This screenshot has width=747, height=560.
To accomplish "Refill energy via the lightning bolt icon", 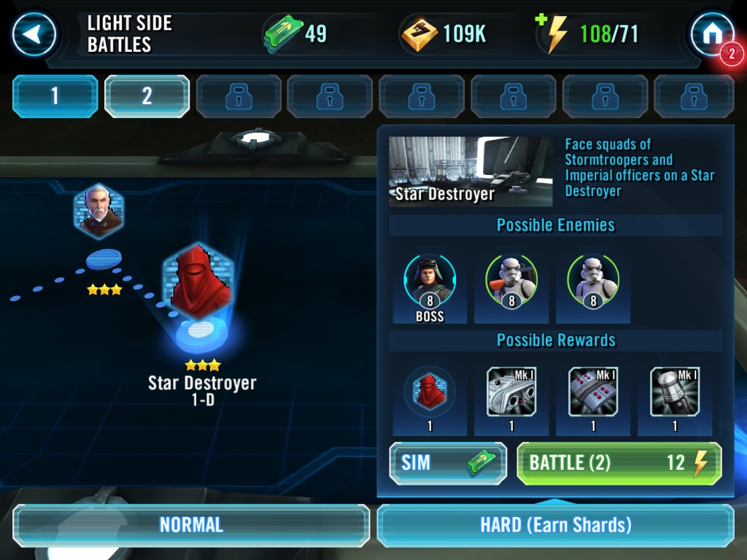I will coord(554,34).
